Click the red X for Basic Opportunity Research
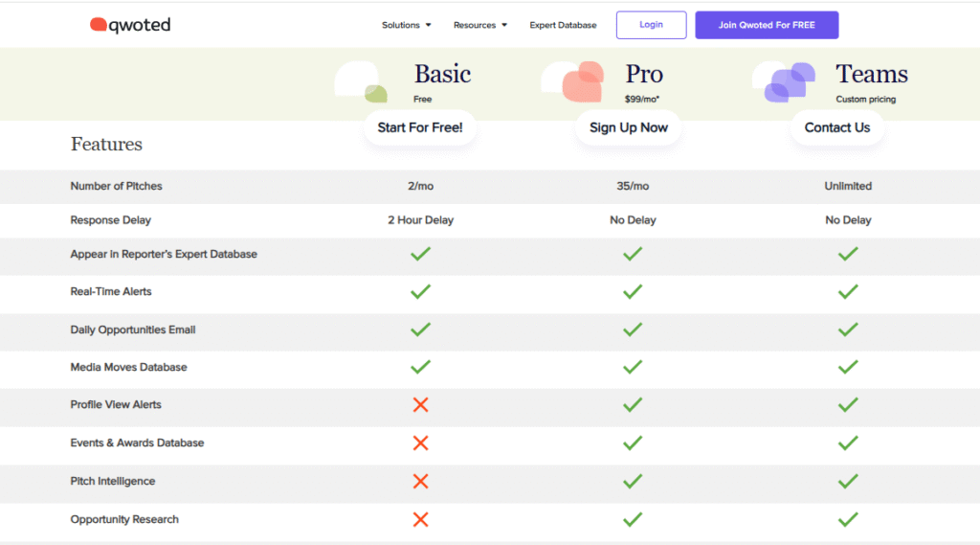 click(420, 519)
